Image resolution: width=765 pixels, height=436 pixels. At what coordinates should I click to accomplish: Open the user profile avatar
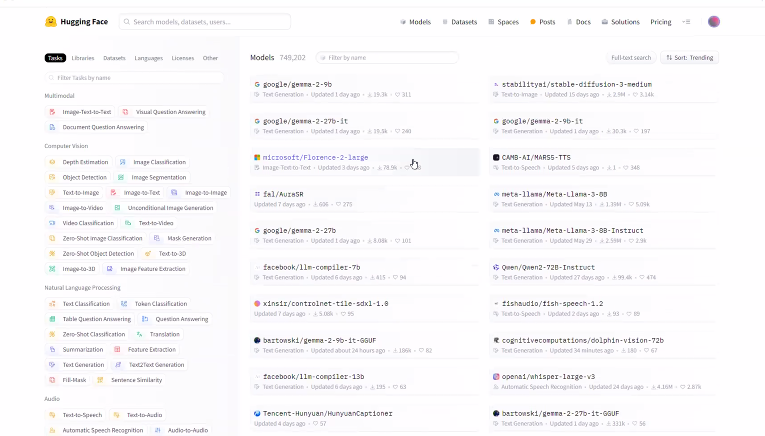pyautogui.click(x=714, y=21)
